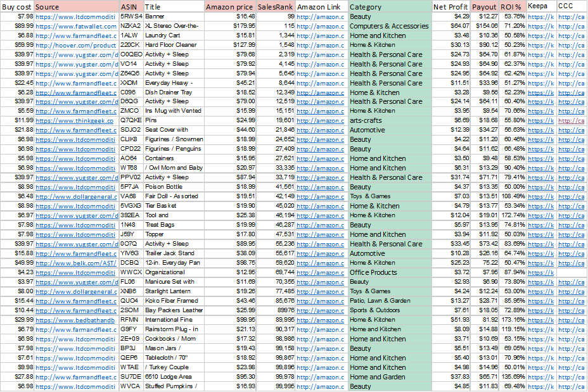Open the dollargeneral source link for Fair Doll
The height and width of the screenshot is (392, 588).
(77, 197)
